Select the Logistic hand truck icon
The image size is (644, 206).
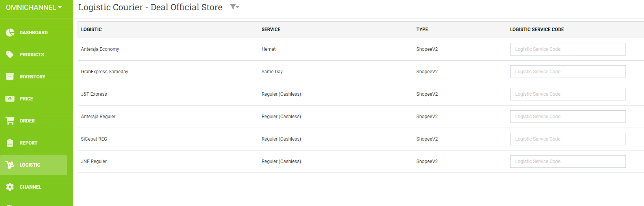(10, 165)
